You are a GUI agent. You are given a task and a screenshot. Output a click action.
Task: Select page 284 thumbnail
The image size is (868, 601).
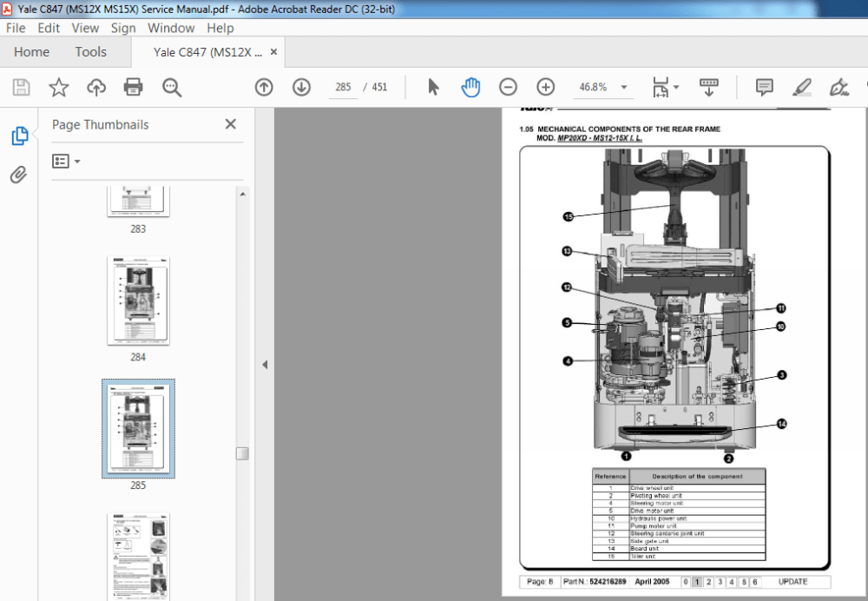coord(138,300)
